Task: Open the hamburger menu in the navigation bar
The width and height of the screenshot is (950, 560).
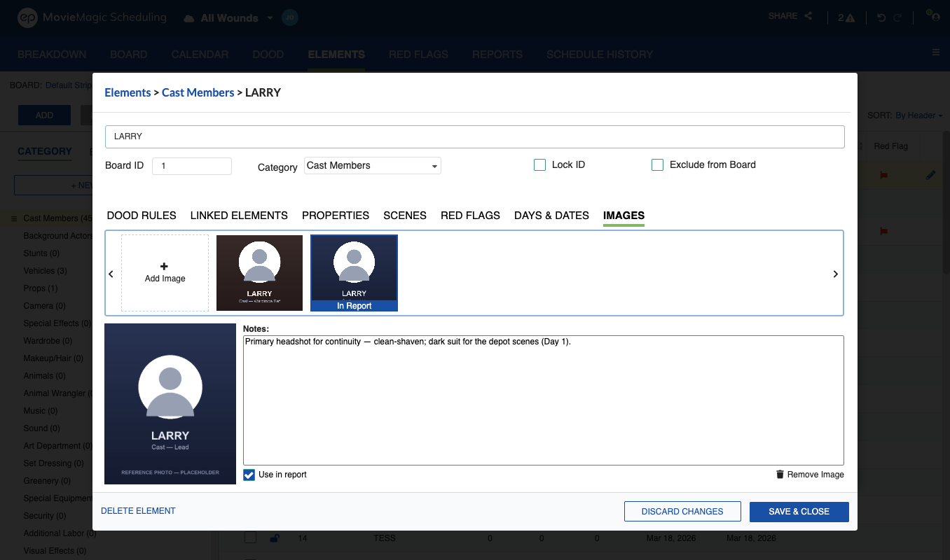Action: tap(936, 52)
